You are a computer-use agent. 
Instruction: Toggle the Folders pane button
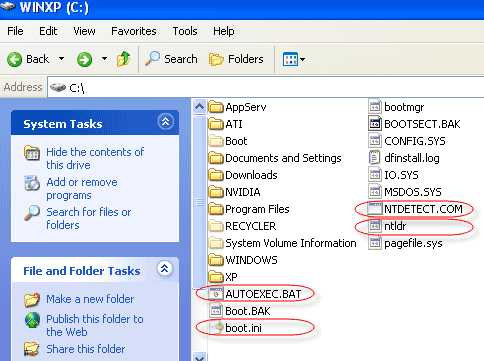tap(236, 59)
